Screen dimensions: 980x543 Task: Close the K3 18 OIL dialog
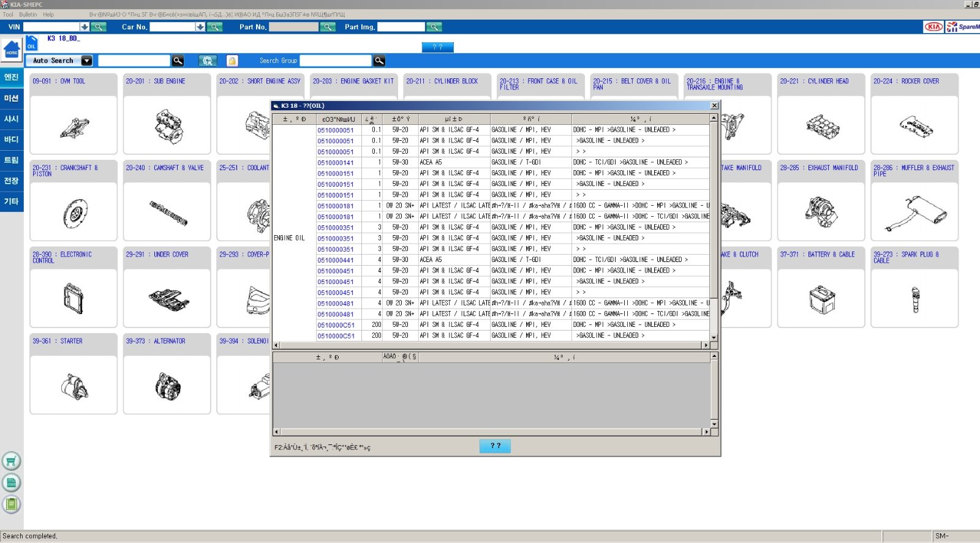714,105
